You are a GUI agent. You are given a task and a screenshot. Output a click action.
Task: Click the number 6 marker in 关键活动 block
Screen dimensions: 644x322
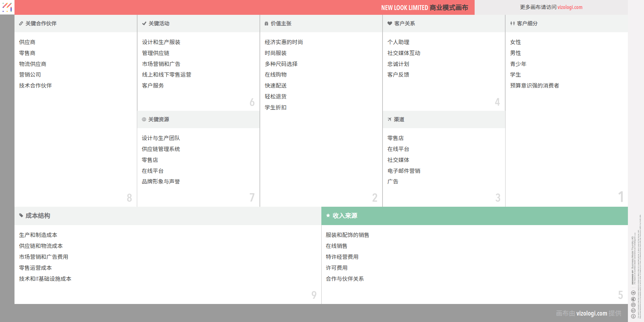coord(252,102)
